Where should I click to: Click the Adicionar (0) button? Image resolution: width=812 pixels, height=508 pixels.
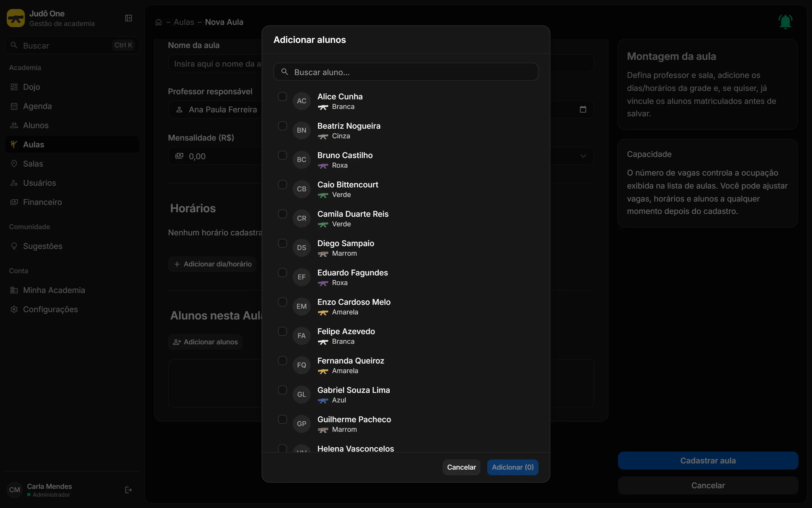coord(513,467)
